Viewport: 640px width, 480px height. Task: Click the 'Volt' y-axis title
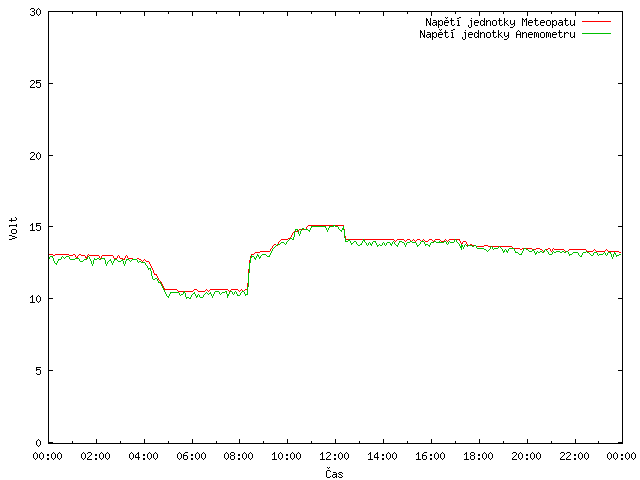14,228
